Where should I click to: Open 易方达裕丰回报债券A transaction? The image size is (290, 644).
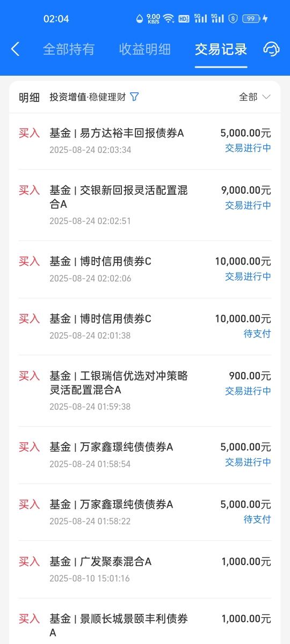(x=145, y=141)
